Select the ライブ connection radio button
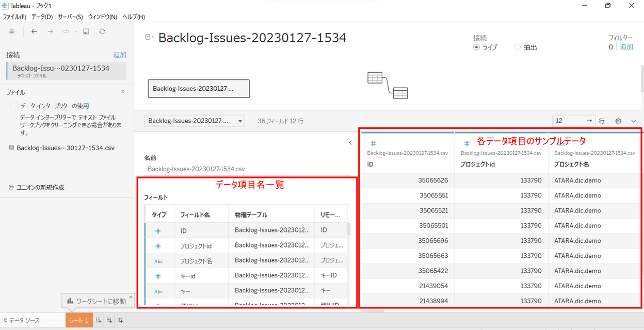 476,47
